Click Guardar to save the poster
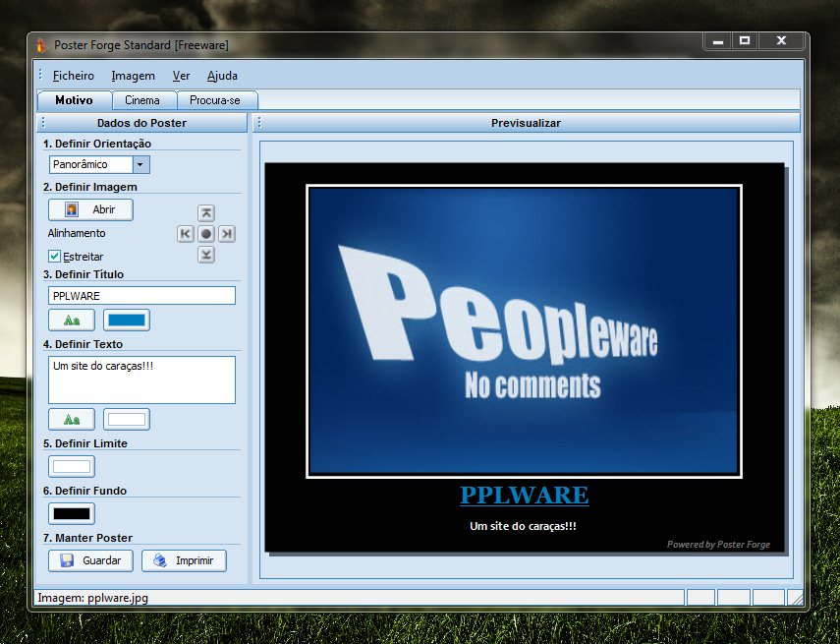This screenshot has height=644, width=840. [90, 560]
